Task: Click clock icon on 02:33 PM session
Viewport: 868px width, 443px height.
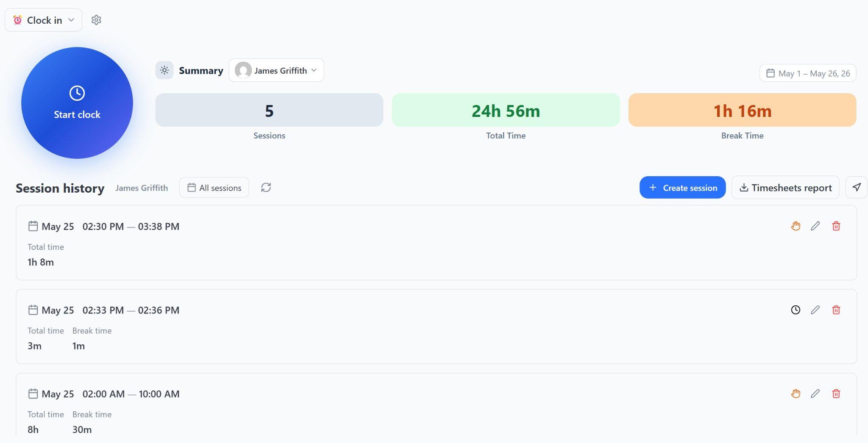Action: coord(796,310)
